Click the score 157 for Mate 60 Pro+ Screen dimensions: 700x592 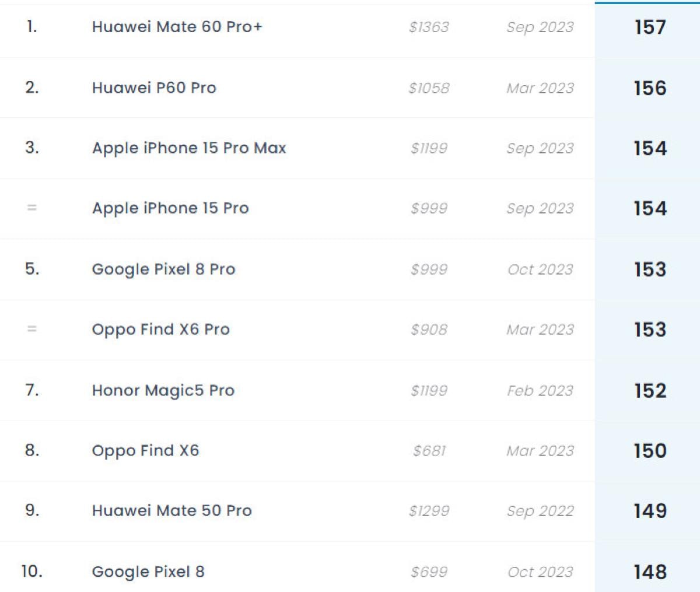pos(650,27)
